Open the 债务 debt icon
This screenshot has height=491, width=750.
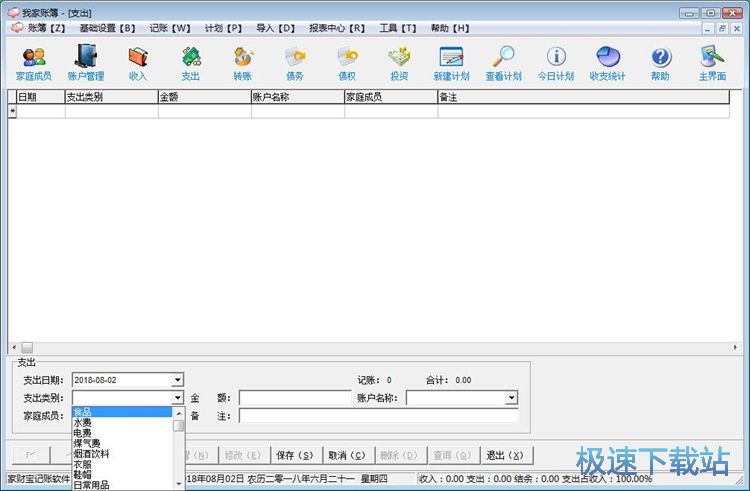[x=295, y=63]
